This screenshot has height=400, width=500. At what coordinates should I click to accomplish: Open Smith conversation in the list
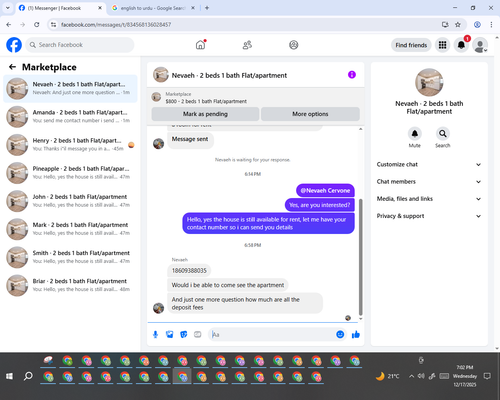(x=70, y=257)
